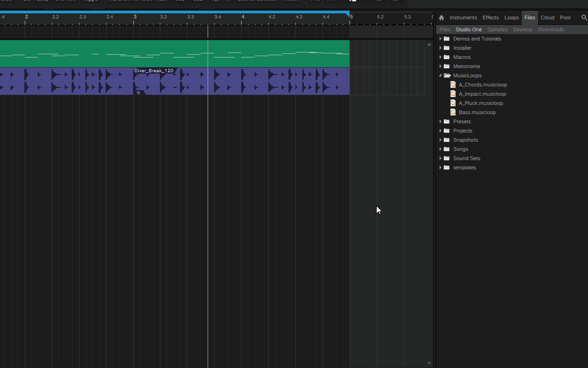
Task: Click the gear icon on Diver_Break_120 clip
Action: 138,92
